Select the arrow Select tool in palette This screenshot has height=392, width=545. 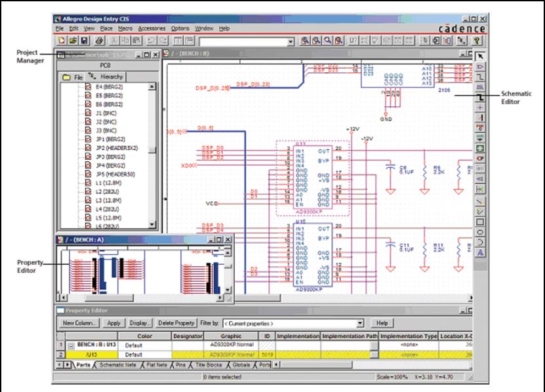[480, 56]
